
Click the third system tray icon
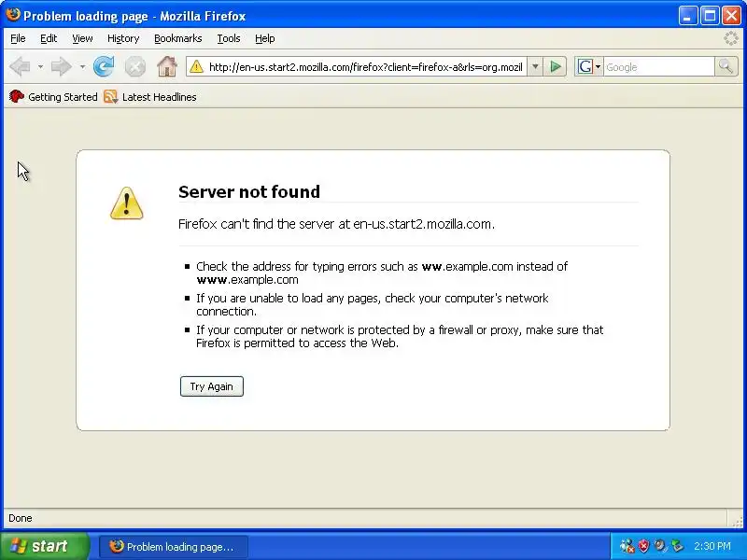pyautogui.click(x=660, y=546)
